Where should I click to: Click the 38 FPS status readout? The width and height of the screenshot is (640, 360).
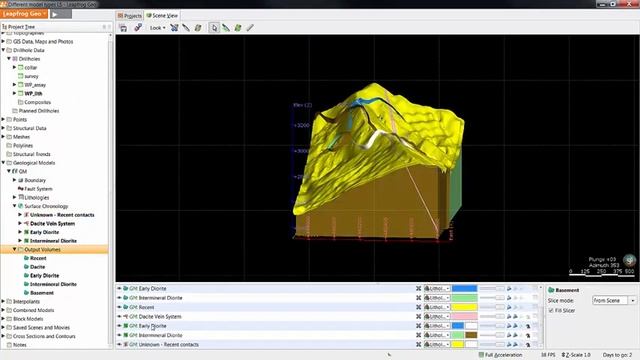(x=548, y=355)
